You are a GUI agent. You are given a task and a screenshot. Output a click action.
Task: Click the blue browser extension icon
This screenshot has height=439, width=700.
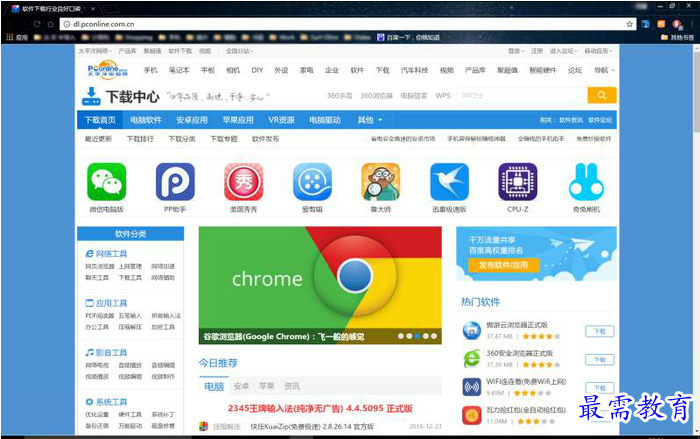646,24
